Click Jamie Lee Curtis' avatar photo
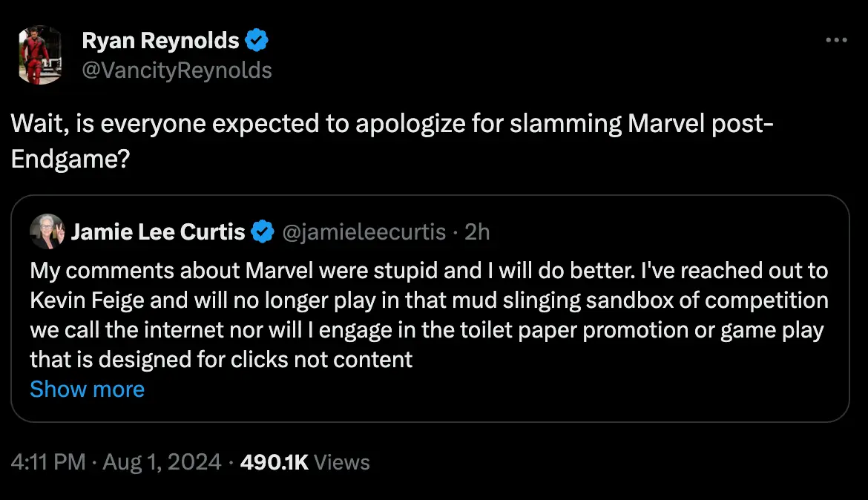Screen dimensions: 868x500 [47, 231]
